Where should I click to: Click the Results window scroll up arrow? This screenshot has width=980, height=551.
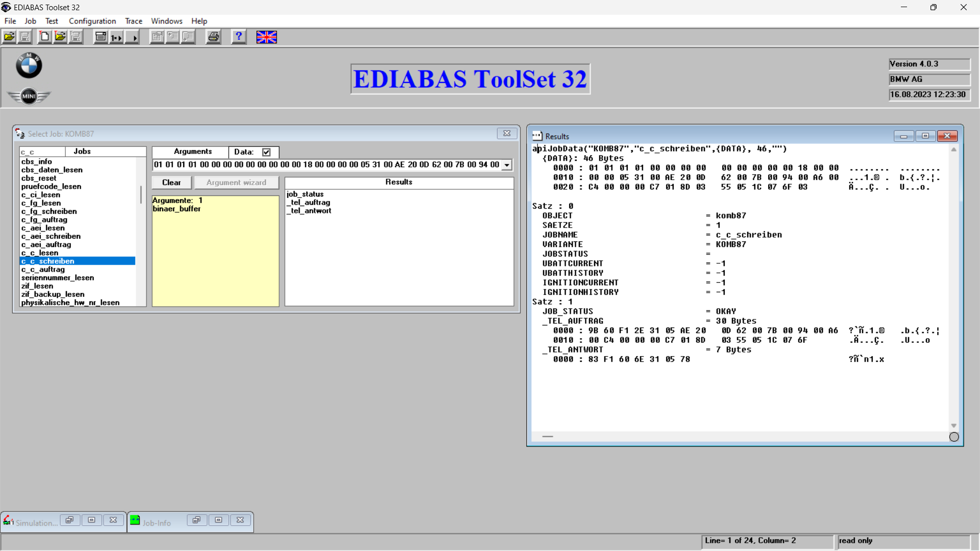coord(953,149)
